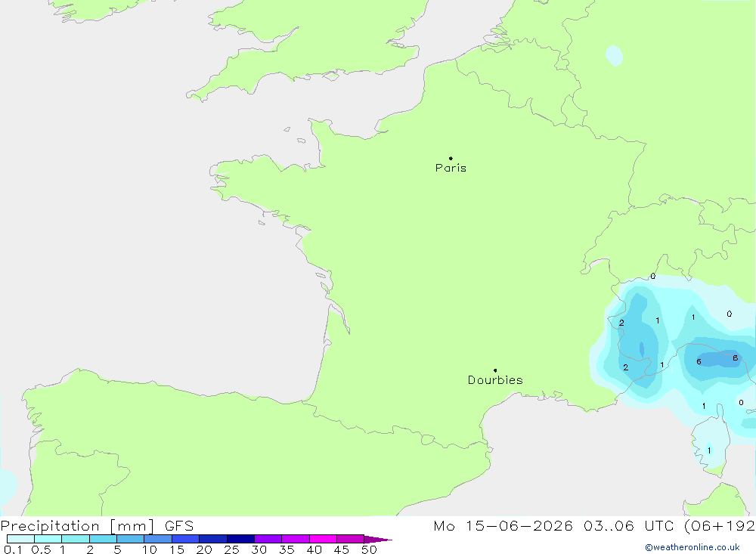Click the Dourbies location label
The image size is (756, 554).
pyautogui.click(x=495, y=380)
